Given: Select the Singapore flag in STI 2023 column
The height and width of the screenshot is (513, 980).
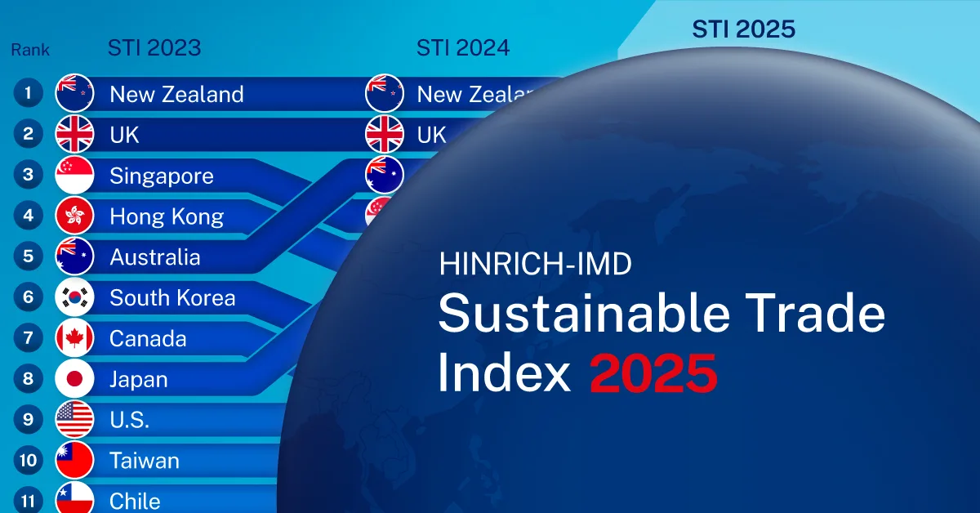Looking at the screenshot, I should (74, 175).
